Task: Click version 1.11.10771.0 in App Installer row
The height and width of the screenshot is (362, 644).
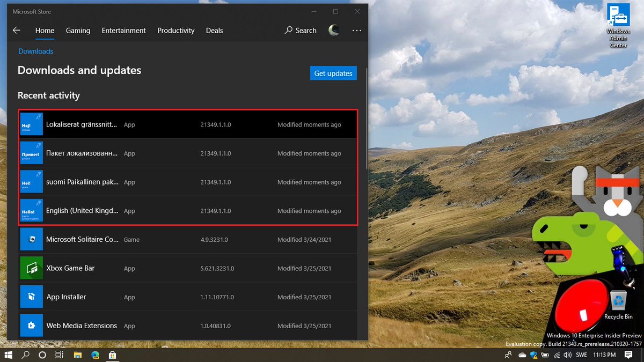Action: (x=217, y=297)
